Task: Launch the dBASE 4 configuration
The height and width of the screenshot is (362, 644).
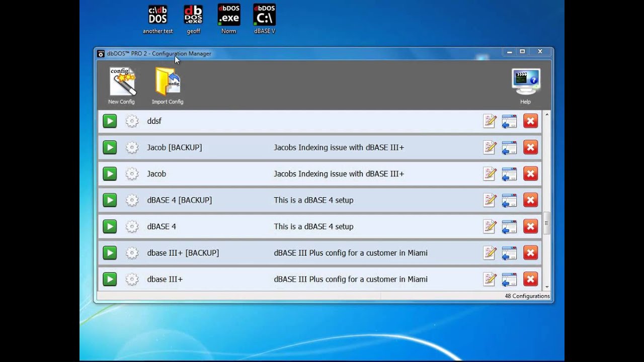Action: (x=110, y=226)
